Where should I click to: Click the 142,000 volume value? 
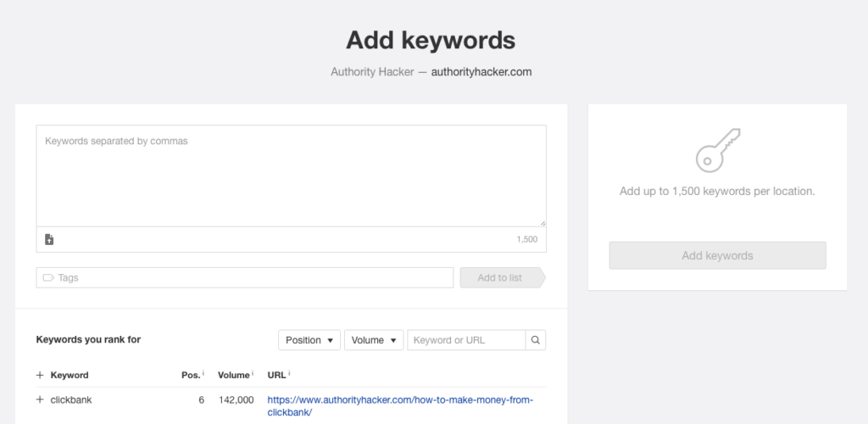[x=236, y=399]
